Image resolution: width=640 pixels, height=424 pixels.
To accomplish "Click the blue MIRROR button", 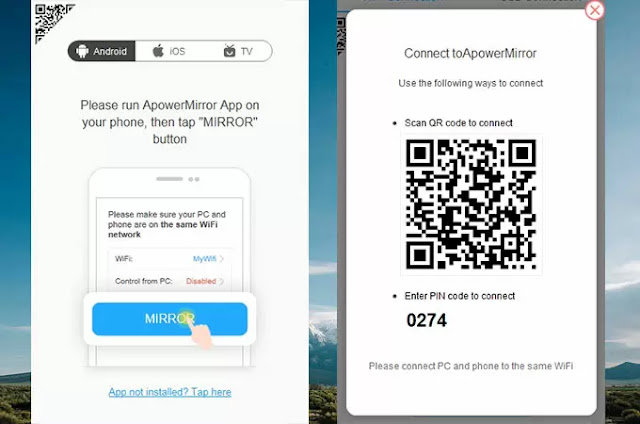I will pos(170,319).
